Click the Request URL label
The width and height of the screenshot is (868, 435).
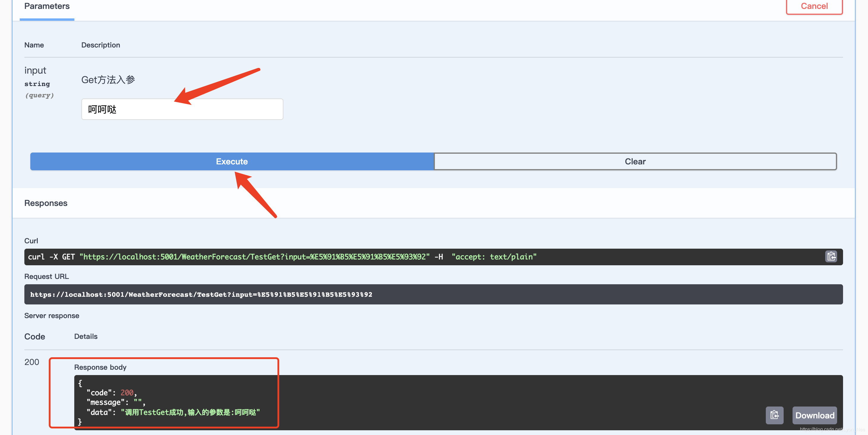47,277
